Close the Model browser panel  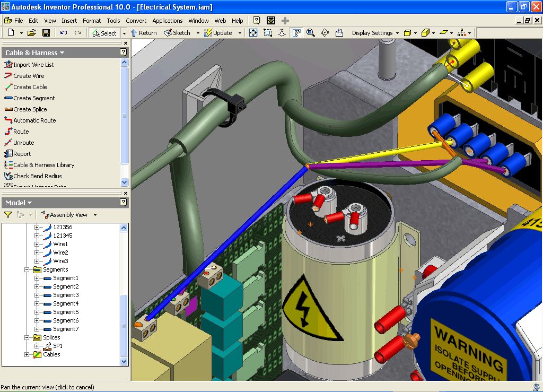(x=125, y=193)
